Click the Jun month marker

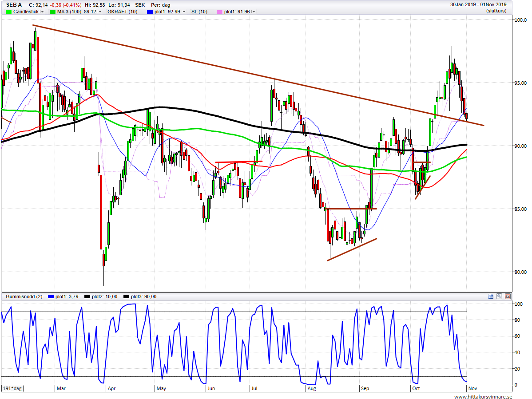(211, 388)
